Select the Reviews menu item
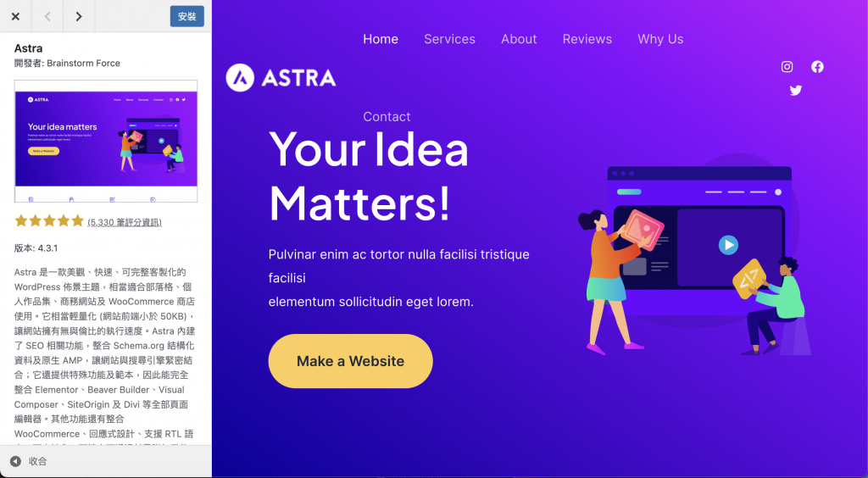The width and height of the screenshot is (868, 478). click(x=587, y=39)
